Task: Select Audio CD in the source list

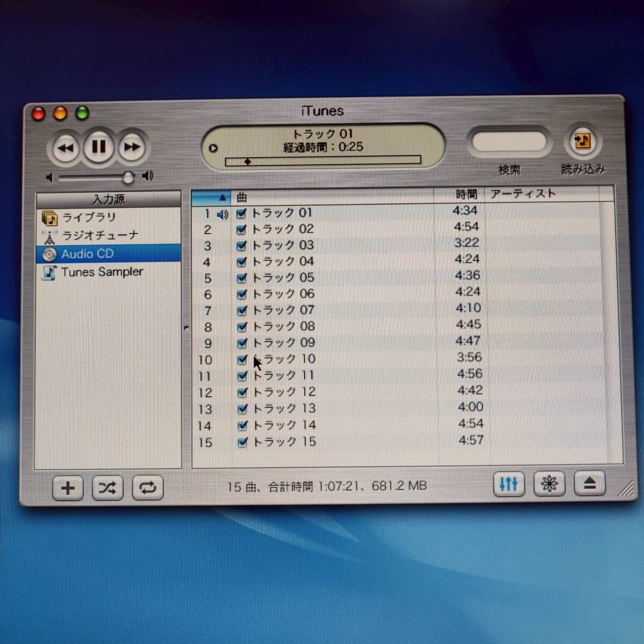Action: (x=108, y=253)
